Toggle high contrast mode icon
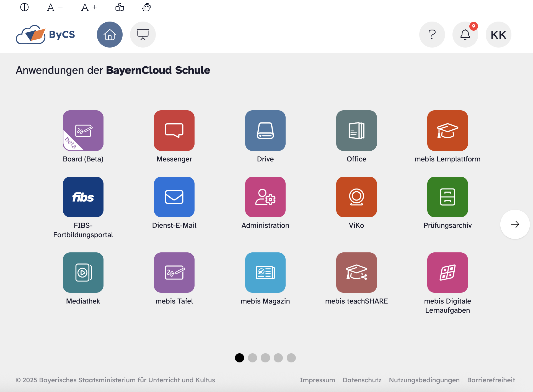This screenshot has height=392, width=533. 24,7
